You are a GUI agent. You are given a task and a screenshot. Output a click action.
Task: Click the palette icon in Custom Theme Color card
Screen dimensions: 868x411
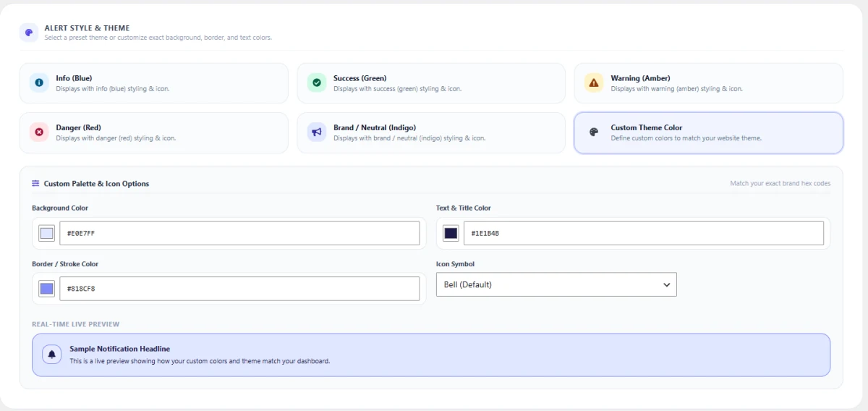594,132
